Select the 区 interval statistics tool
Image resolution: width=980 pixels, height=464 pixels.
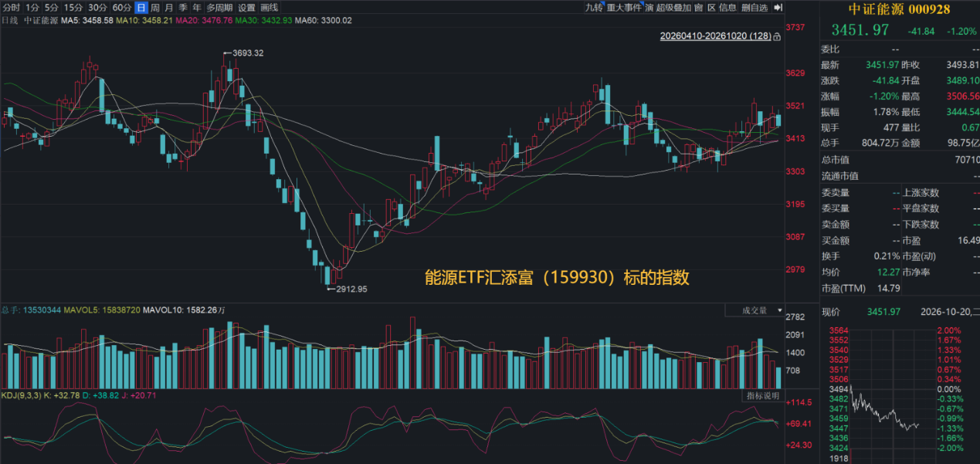[x=710, y=8]
